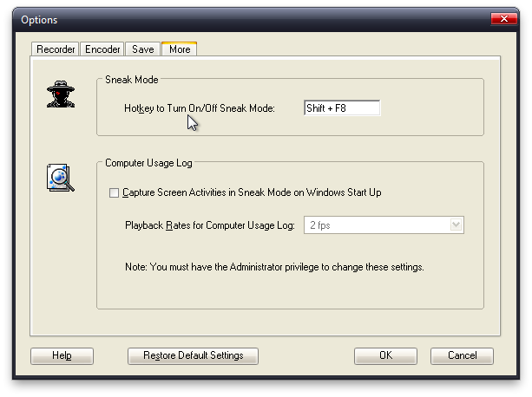Enable Capture Screen Activities on Windows Start Up
This screenshot has height=397, width=532.
pyautogui.click(x=114, y=192)
